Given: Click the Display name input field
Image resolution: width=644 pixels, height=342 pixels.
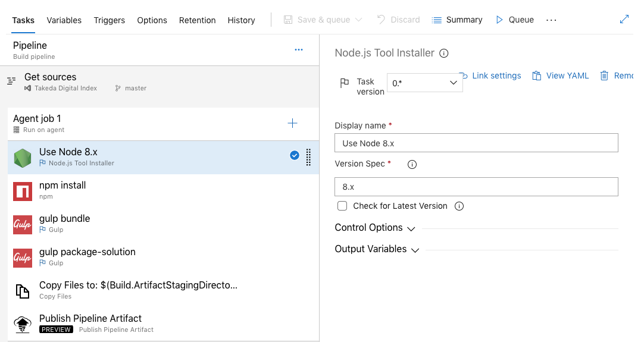Looking at the screenshot, I should [x=476, y=143].
